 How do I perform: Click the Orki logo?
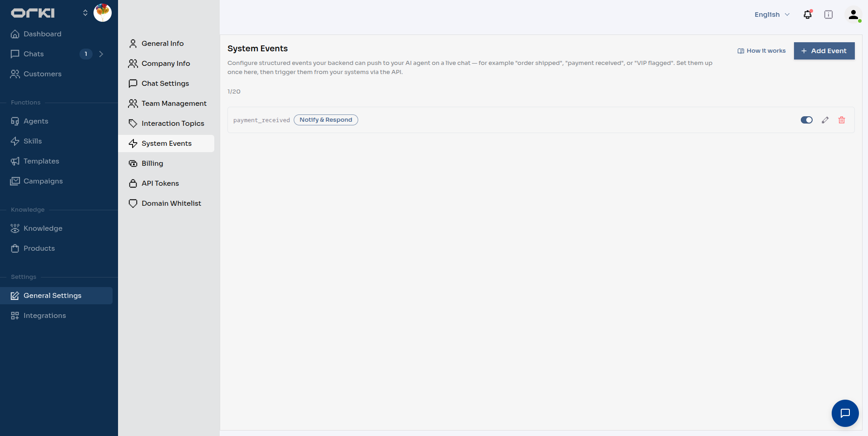point(33,13)
